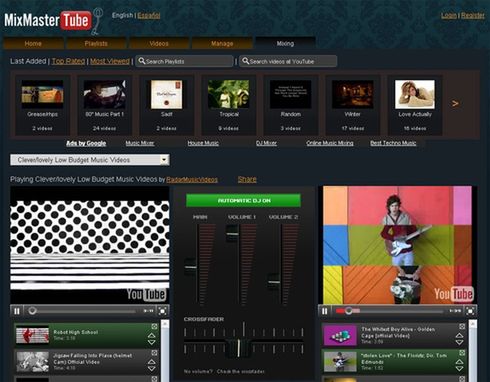Click the Volume 1 fader knob
The height and width of the screenshot is (382, 490).
(x=232, y=233)
